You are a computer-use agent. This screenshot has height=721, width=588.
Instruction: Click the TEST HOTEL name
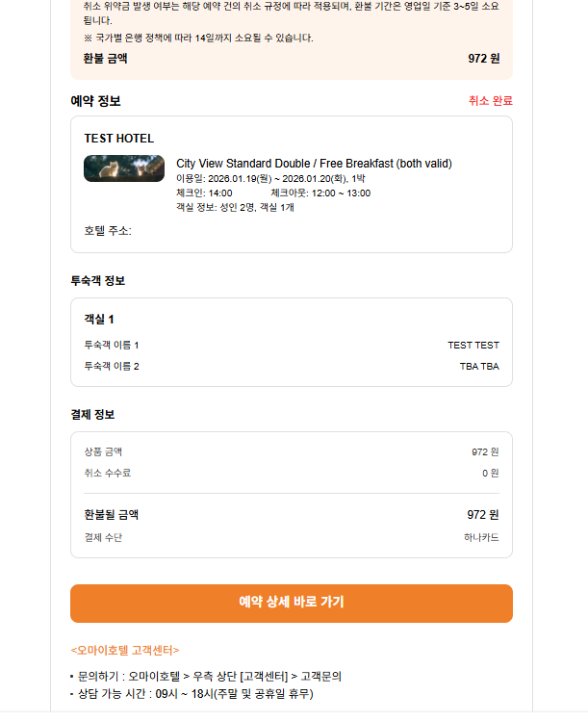point(119,139)
